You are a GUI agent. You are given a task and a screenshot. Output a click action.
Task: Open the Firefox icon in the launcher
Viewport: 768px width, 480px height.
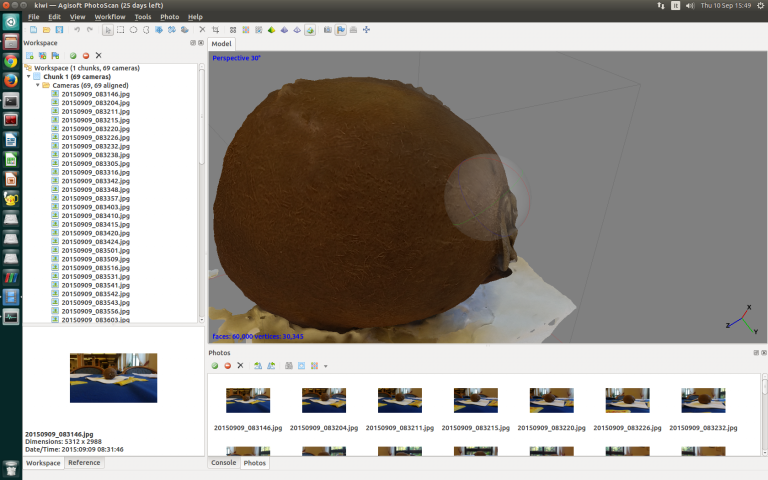[x=11, y=79]
